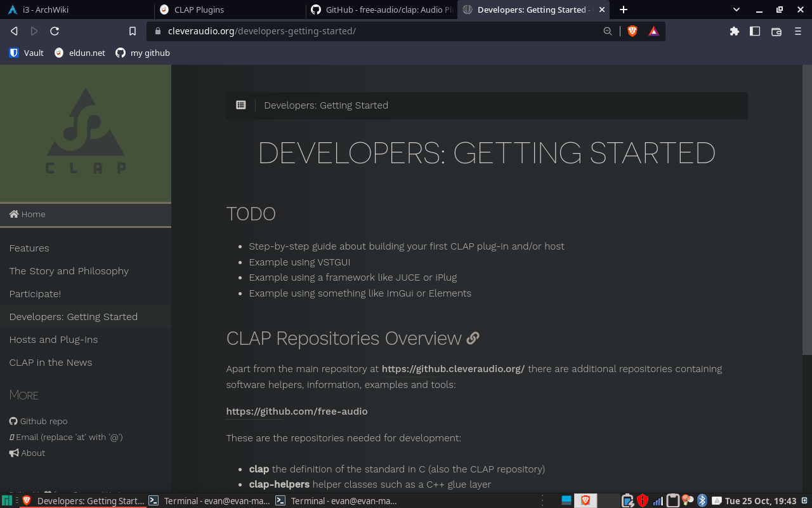Reload the current page

55,31
